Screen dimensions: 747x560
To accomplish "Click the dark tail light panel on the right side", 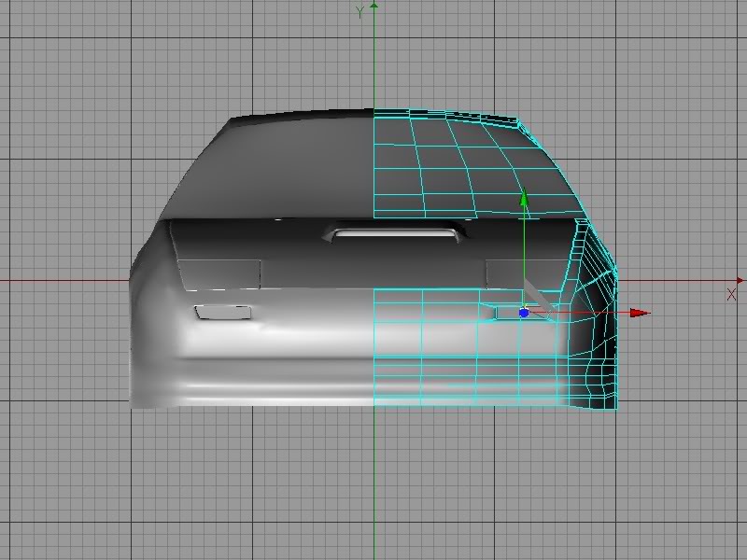I will click(x=504, y=273).
